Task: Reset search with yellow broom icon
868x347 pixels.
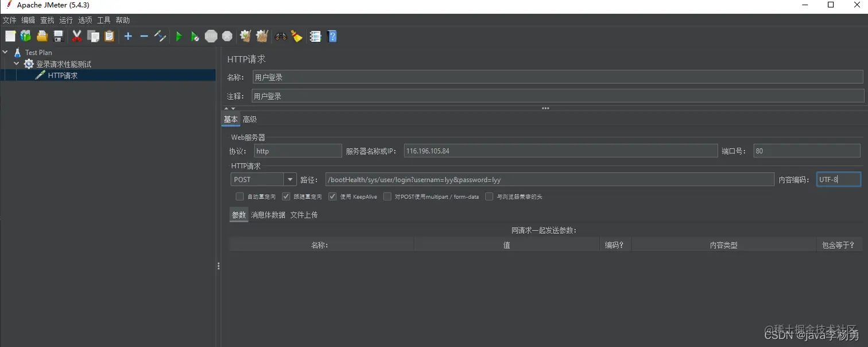Action: (x=297, y=36)
